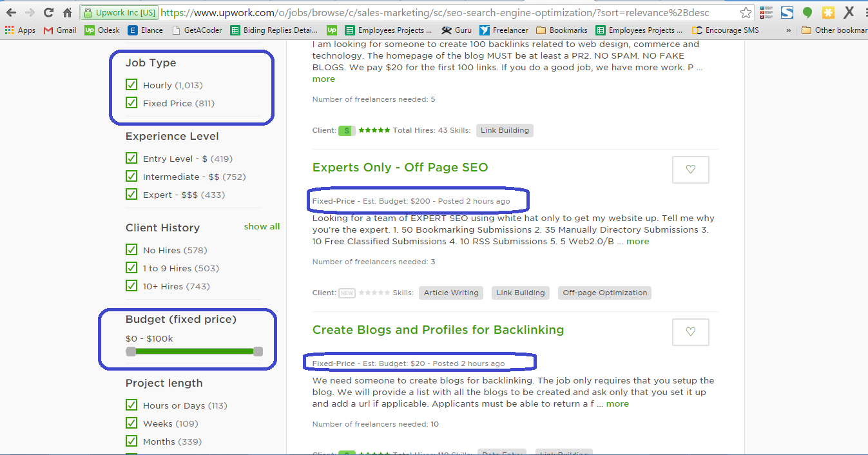The height and width of the screenshot is (455, 868).
Task: Open the Chrome menu icon
Action: [x=864, y=12]
